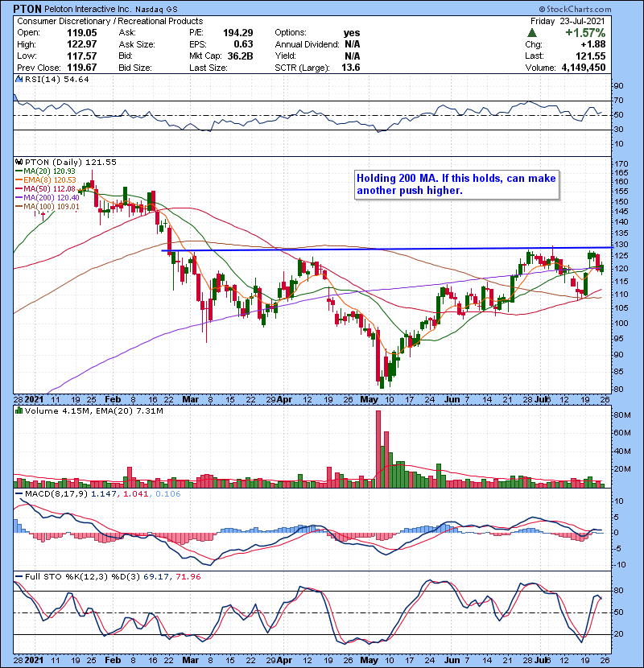Click the 'MA(200) 120.40' legend entry
Viewport: 644px width, 668px height.
[x=47, y=198]
